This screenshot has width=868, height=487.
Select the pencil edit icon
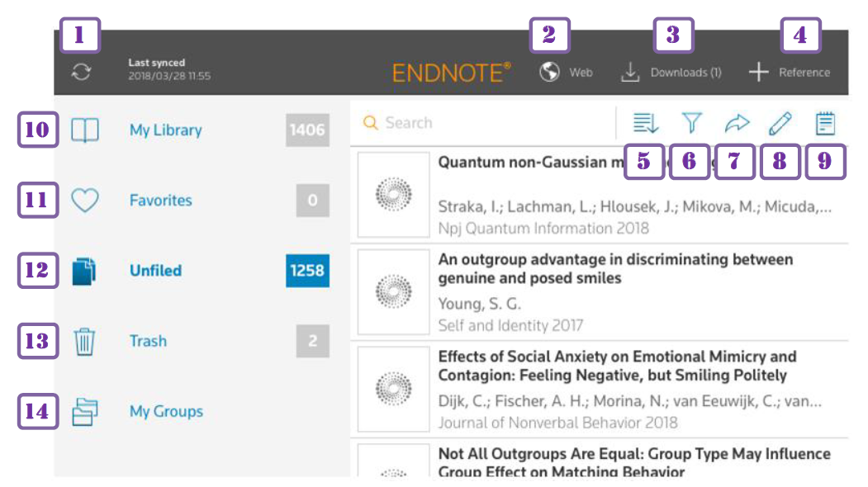[780, 123]
